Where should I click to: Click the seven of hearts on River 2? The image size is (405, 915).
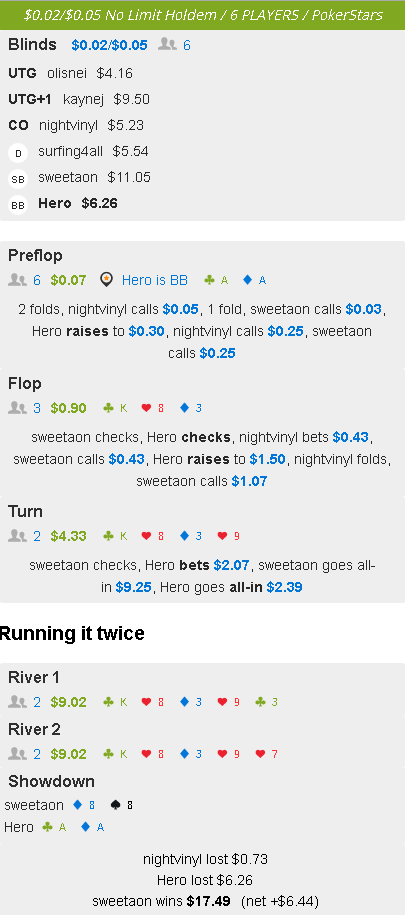point(266,754)
